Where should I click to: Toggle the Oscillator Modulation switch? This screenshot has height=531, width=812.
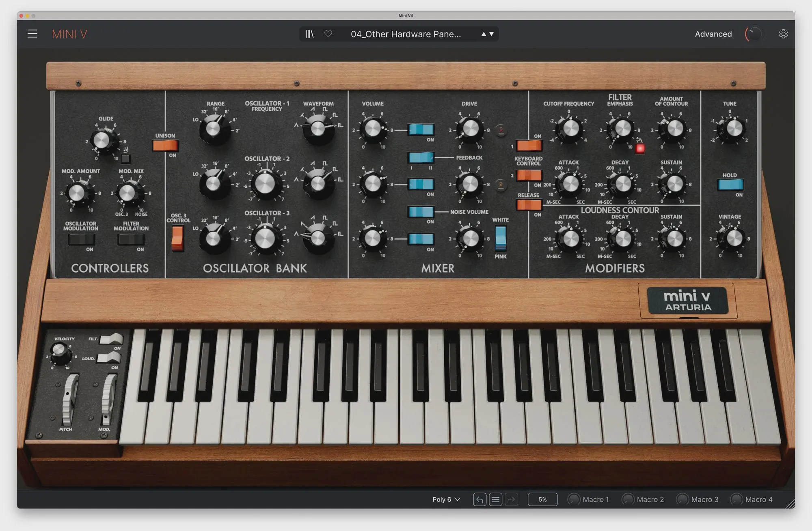(x=81, y=239)
